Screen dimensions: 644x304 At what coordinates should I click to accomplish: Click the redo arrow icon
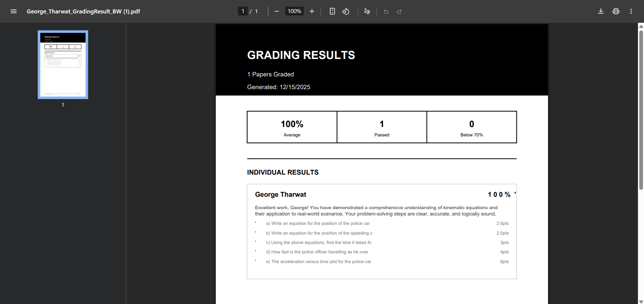coord(399,11)
